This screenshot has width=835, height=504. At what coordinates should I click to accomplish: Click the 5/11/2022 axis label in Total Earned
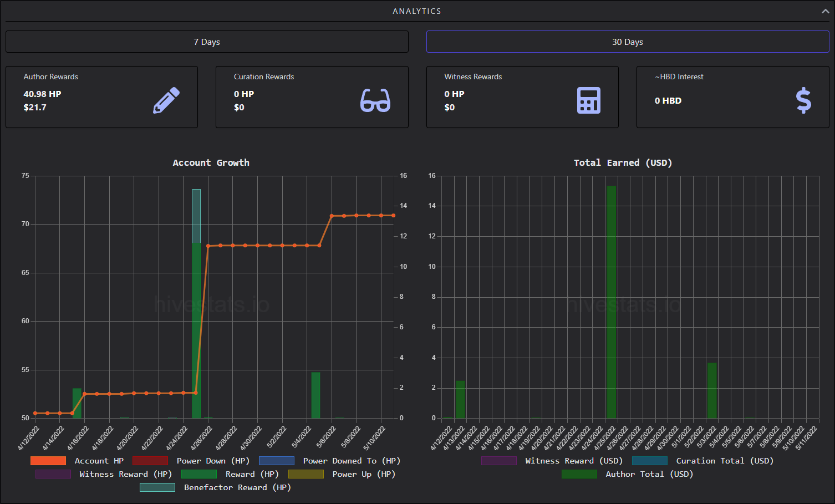806,437
